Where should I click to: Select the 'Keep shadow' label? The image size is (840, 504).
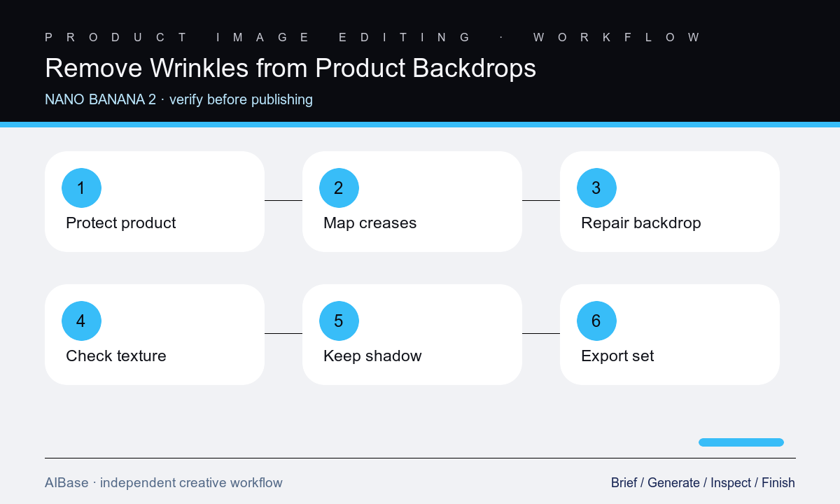click(372, 356)
